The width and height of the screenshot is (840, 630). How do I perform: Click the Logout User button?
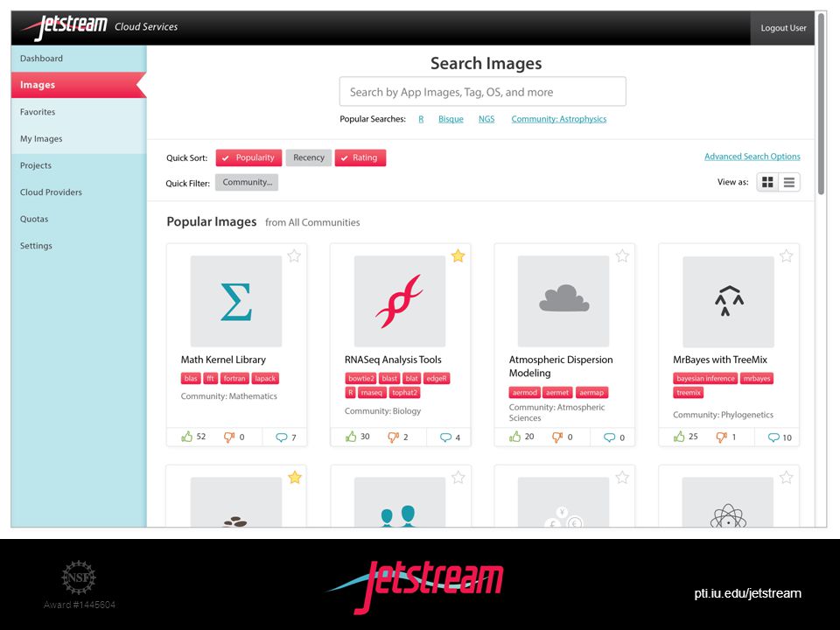click(x=783, y=28)
